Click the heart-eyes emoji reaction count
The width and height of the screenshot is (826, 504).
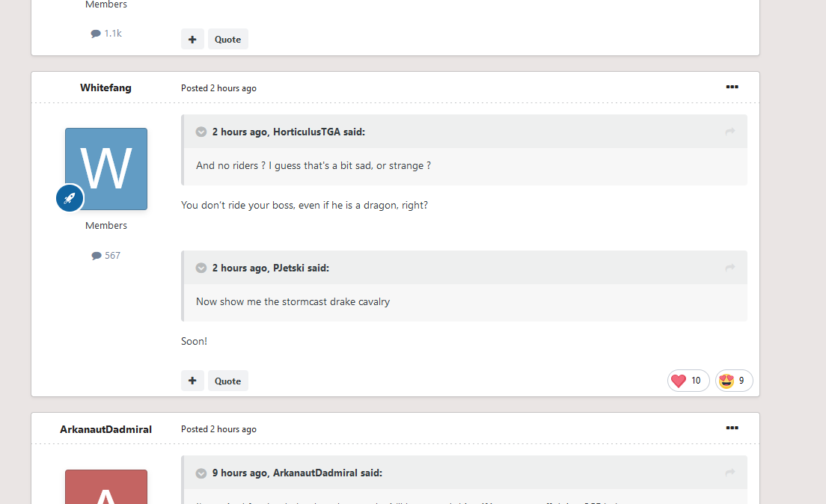pyautogui.click(x=734, y=381)
